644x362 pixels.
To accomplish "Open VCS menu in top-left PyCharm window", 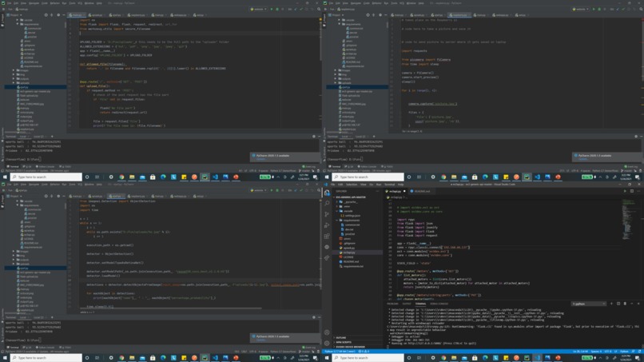I will point(81,3).
